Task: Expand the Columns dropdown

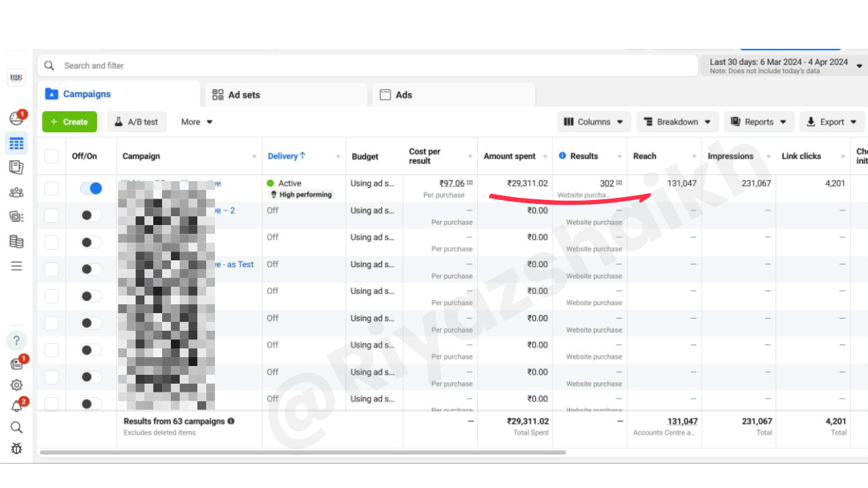Action: pyautogui.click(x=594, y=122)
